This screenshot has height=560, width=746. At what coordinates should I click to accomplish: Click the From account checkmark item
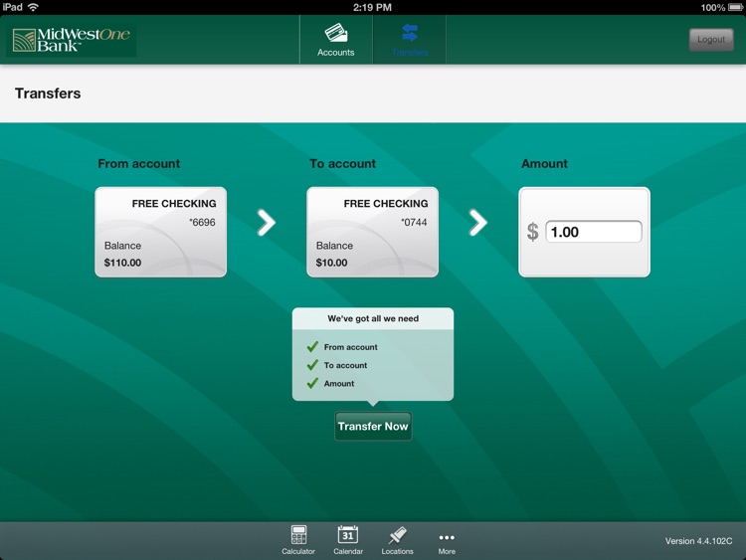(x=342, y=347)
